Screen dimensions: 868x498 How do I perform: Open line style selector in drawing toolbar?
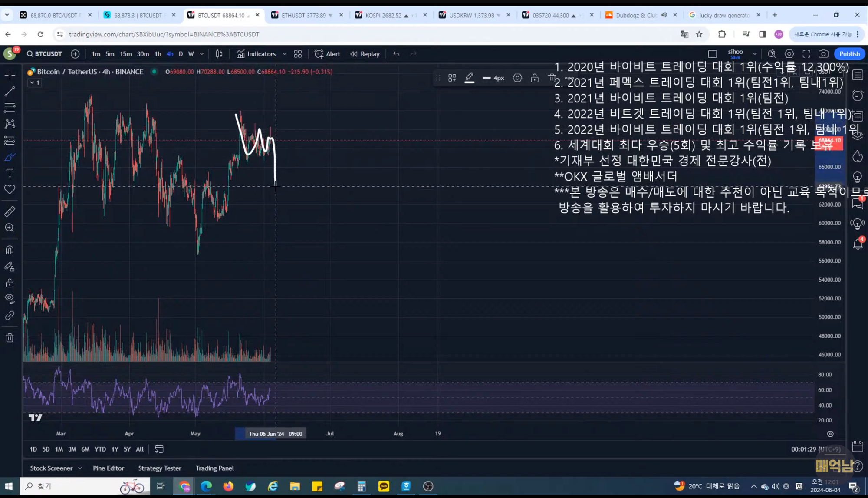493,78
